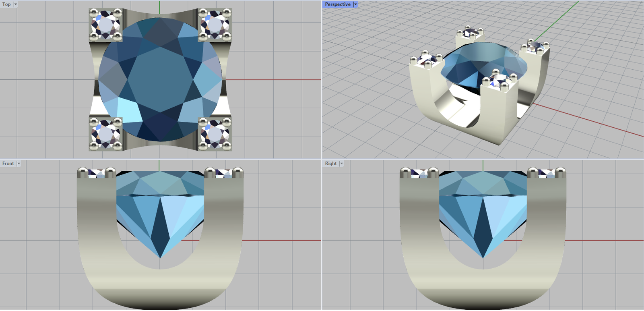Open the Front viewport dropdown arrow
The image size is (644, 311).
(x=19, y=164)
